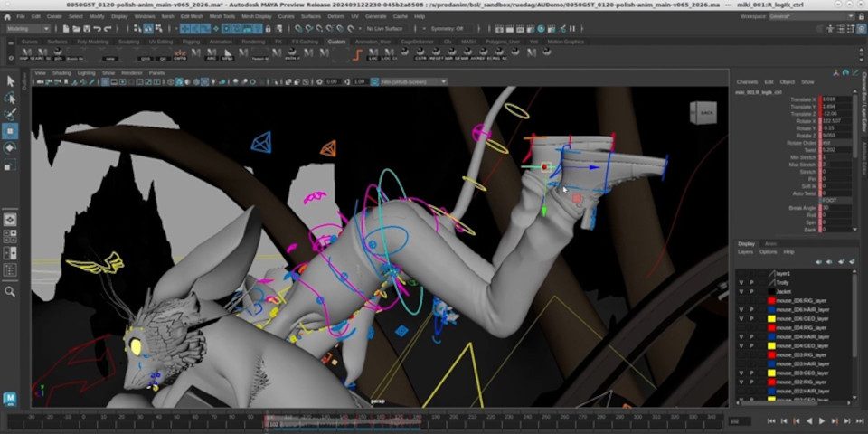The width and height of the screenshot is (868, 434).
Task: Switch to the Rigging shelf tab
Action: pyautogui.click(x=191, y=42)
